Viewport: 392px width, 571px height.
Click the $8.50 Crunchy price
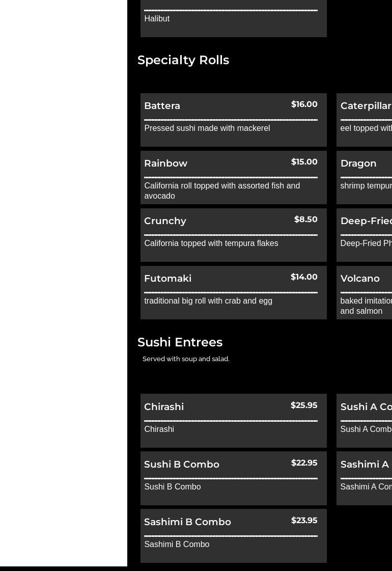tap(305, 220)
